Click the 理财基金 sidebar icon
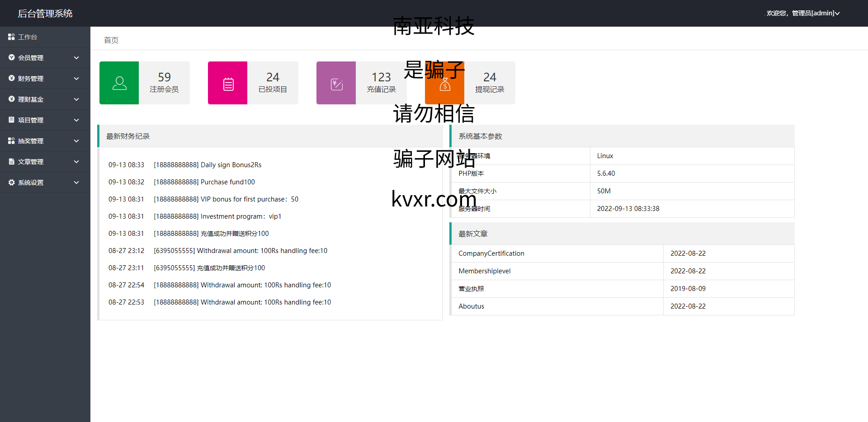868x422 pixels. [11, 99]
